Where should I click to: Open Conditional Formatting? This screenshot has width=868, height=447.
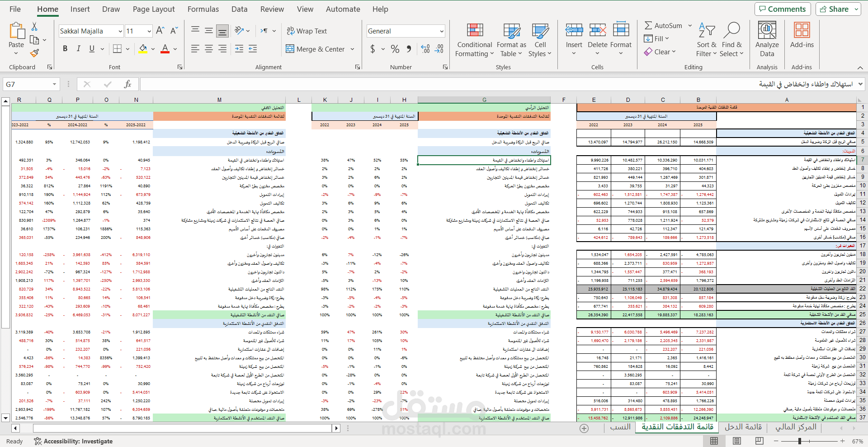475,40
